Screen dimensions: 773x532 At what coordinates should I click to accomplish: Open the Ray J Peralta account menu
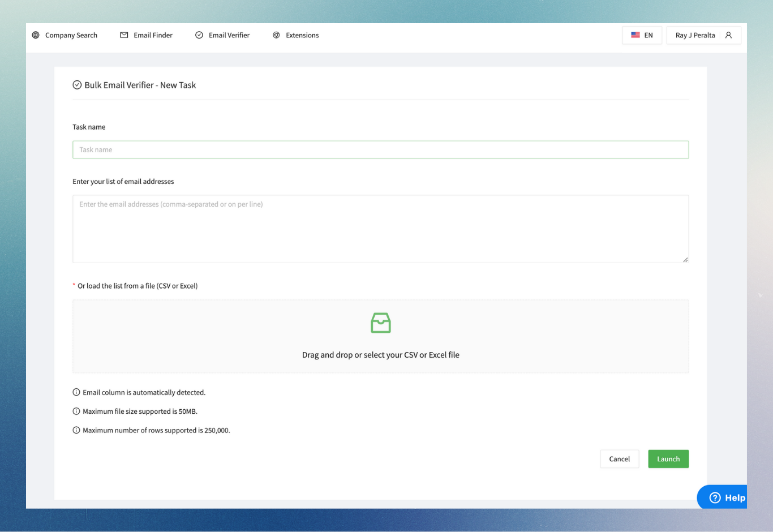703,35
